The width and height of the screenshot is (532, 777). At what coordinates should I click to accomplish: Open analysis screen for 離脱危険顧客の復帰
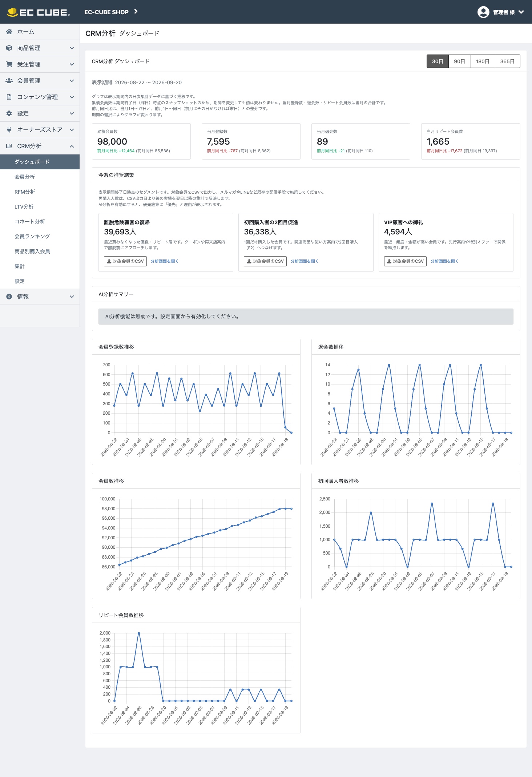tap(165, 261)
